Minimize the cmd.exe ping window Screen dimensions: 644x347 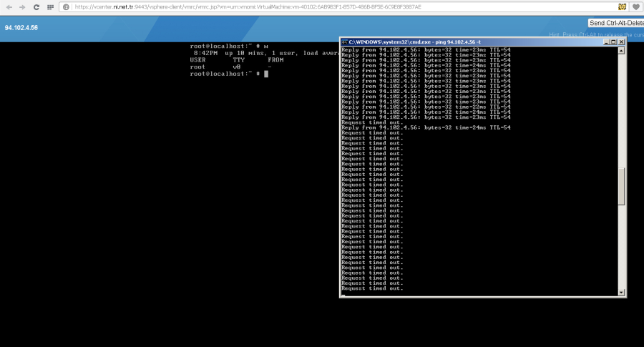tap(606, 42)
